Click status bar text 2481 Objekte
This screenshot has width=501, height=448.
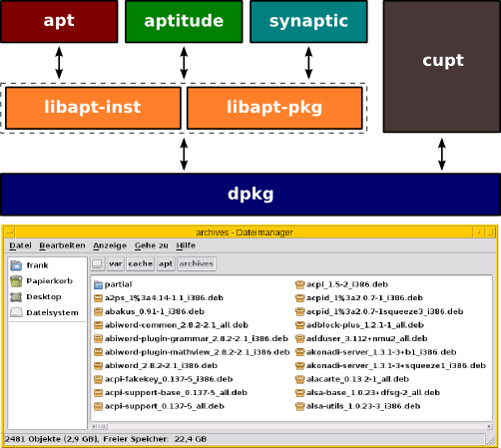coord(33,439)
